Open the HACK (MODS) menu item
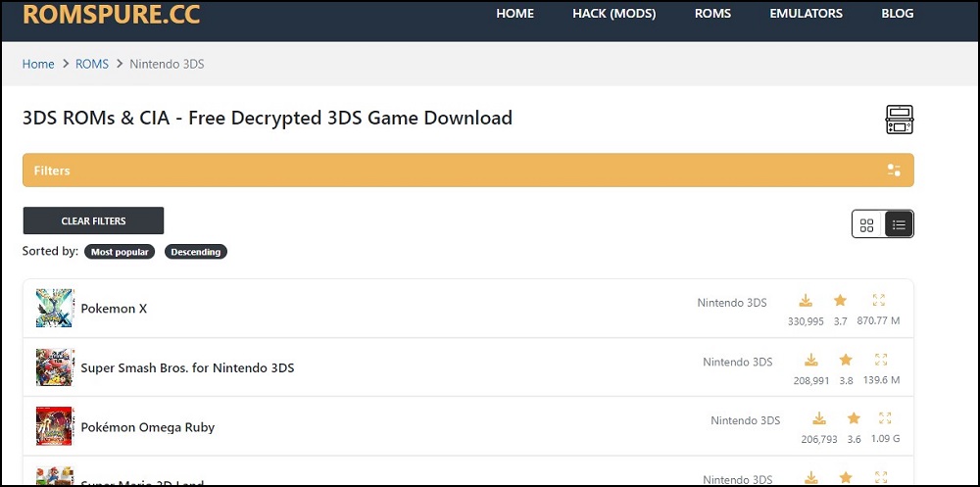 click(614, 13)
